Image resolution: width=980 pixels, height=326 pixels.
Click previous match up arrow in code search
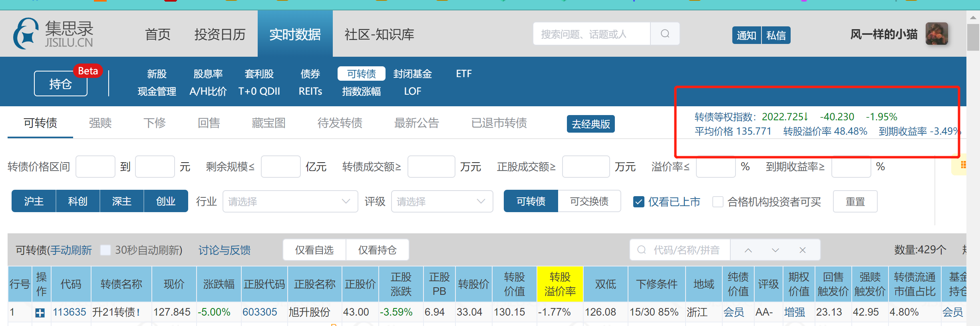(748, 250)
